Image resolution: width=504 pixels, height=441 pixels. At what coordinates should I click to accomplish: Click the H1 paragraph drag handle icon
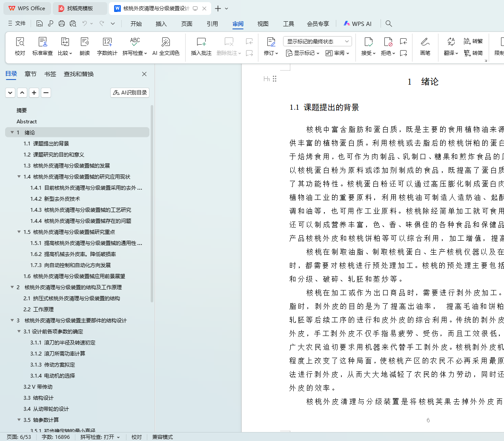click(x=275, y=79)
